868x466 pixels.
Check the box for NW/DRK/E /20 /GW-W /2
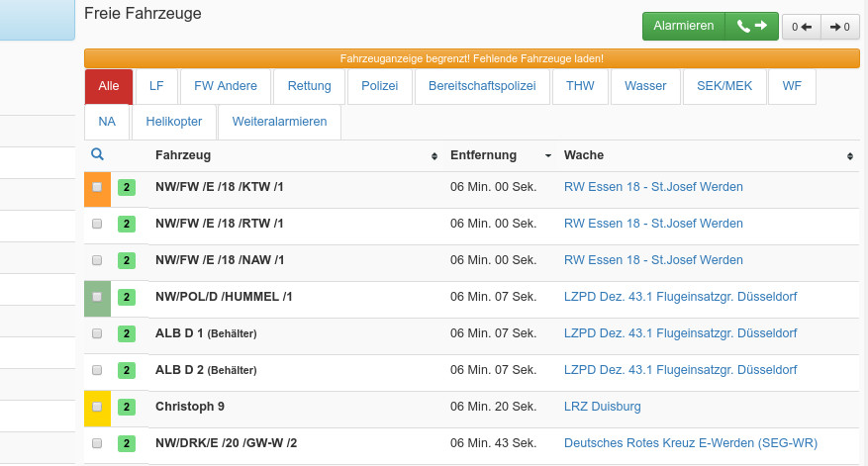tap(97, 443)
